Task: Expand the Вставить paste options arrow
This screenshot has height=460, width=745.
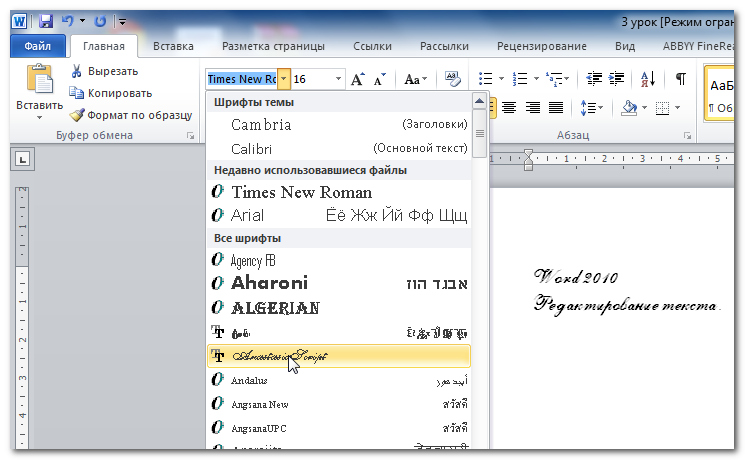Action: pos(39,117)
